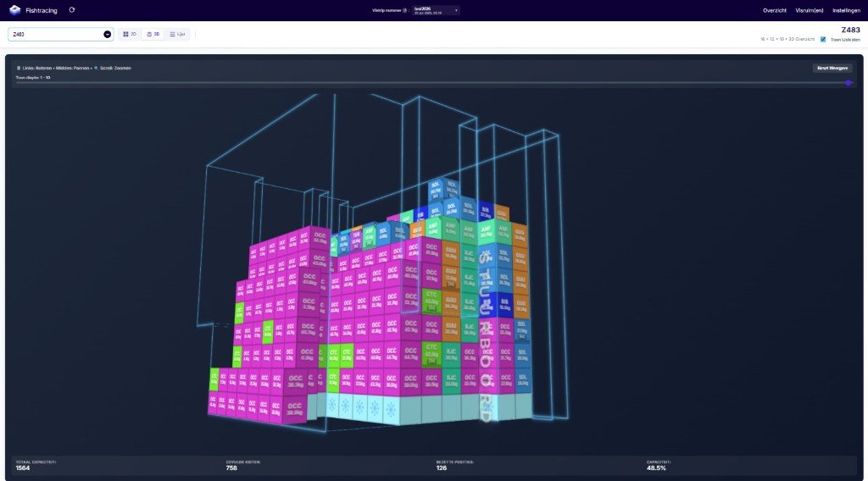Click the Fishtracing logo icon
The image size is (868, 481).
(x=15, y=10)
